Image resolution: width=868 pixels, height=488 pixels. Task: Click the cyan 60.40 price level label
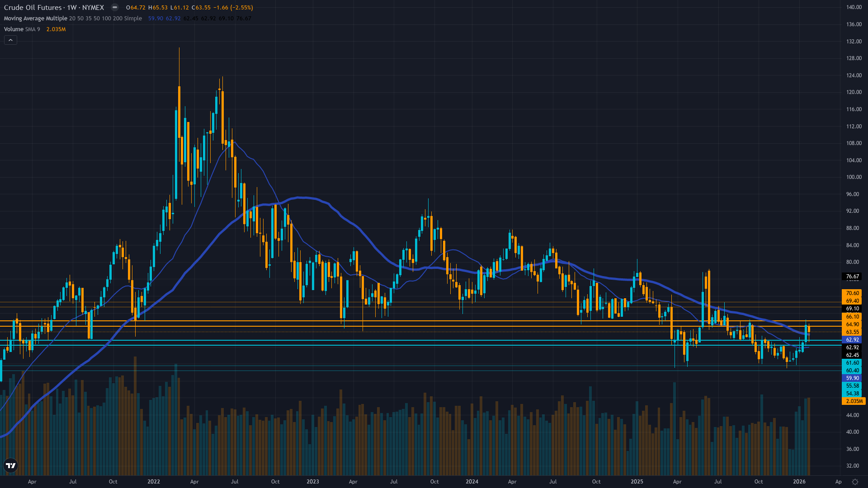[x=852, y=371]
